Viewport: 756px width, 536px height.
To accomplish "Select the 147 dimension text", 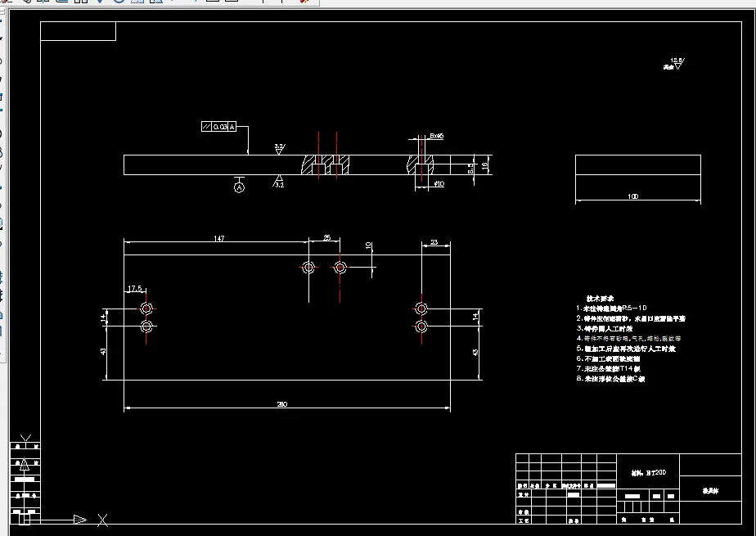I will pyautogui.click(x=219, y=238).
